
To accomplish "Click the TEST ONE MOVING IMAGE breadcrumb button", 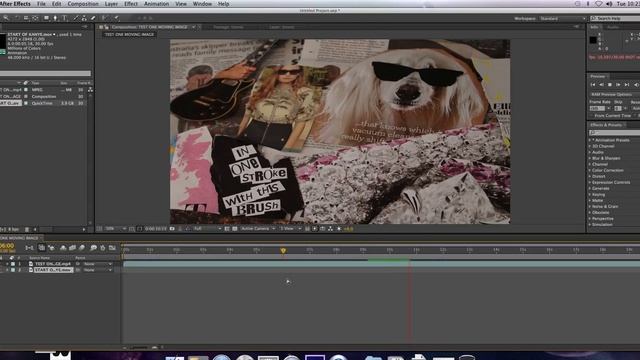I will (x=129, y=35).
